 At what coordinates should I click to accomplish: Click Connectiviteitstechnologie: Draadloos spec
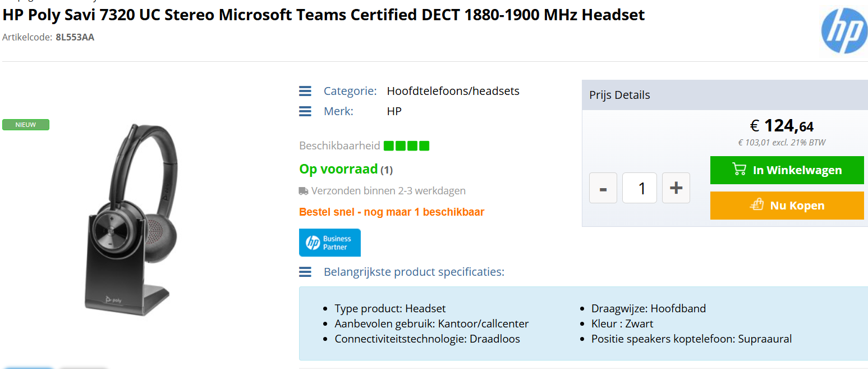(428, 339)
